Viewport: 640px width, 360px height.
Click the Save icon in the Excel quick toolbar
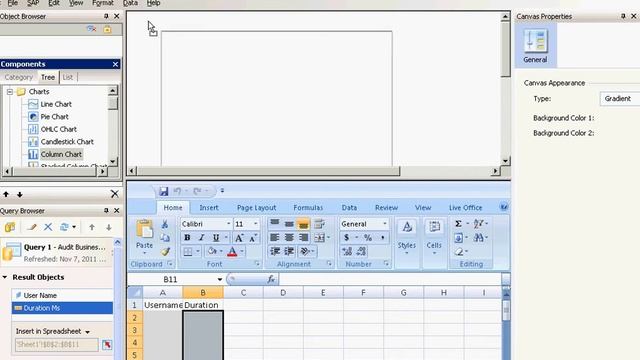click(164, 191)
